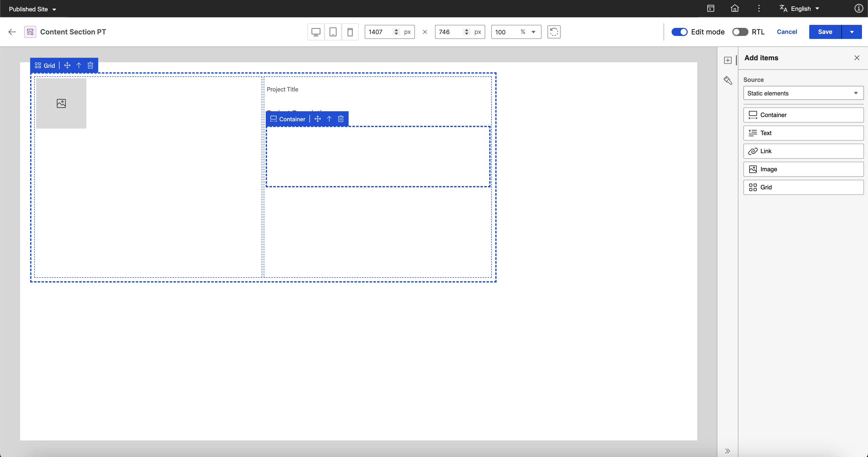868x457 pixels.
Task: Open the Source Static elements dropdown
Action: [x=803, y=93]
